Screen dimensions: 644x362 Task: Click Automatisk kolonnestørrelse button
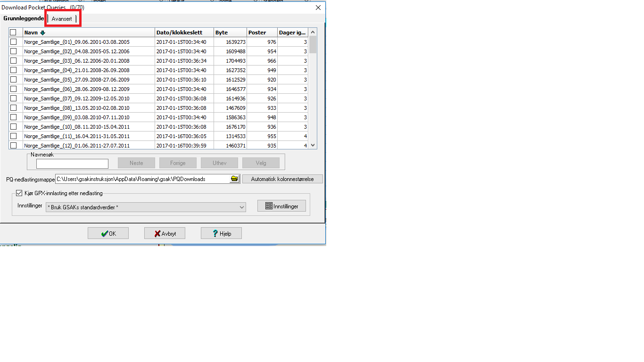(x=282, y=179)
